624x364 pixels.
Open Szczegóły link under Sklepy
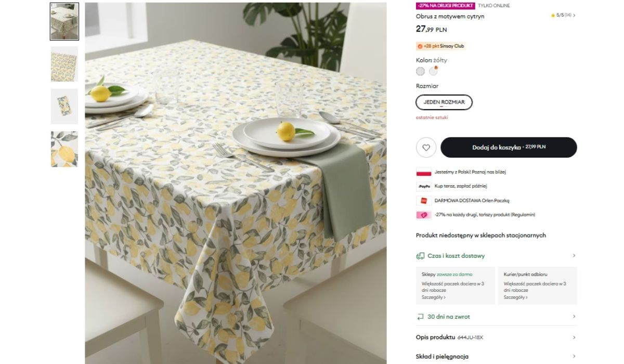pos(434,297)
